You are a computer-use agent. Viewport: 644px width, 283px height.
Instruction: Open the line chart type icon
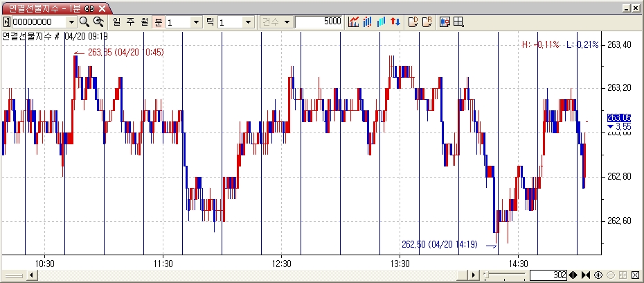click(x=354, y=22)
